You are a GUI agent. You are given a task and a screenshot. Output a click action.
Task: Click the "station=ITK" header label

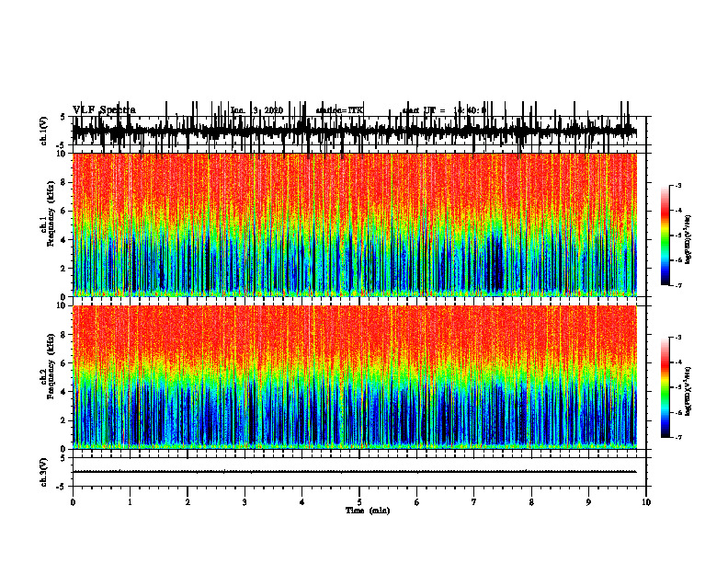tap(339, 110)
